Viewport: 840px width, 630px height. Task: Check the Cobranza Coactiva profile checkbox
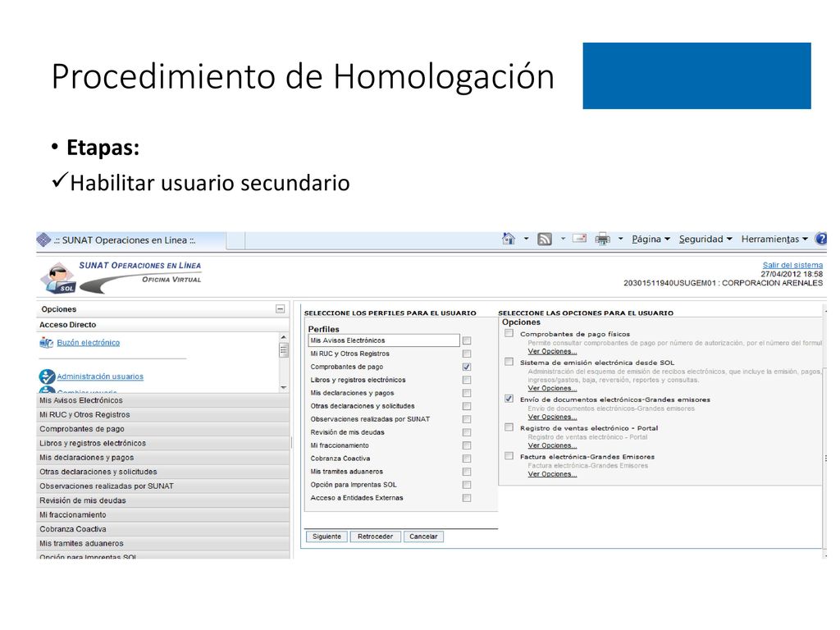coord(467,459)
